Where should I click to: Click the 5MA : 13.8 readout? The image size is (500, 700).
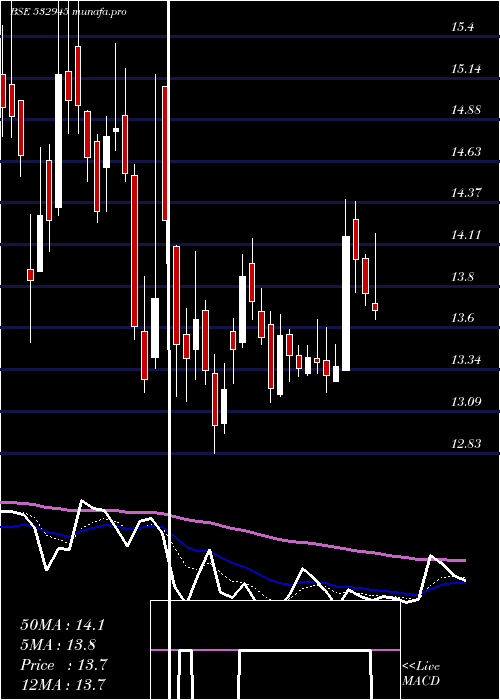click(x=59, y=645)
